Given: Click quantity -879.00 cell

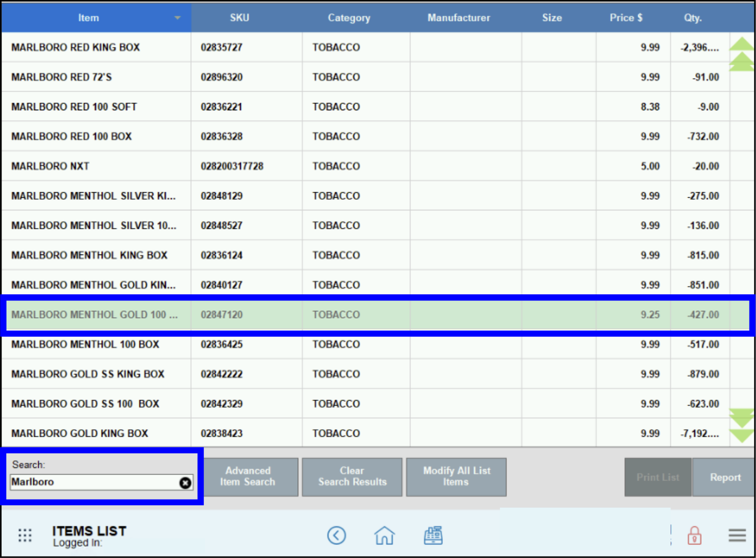Looking at the screenshot, I should (x=700, y=374).
